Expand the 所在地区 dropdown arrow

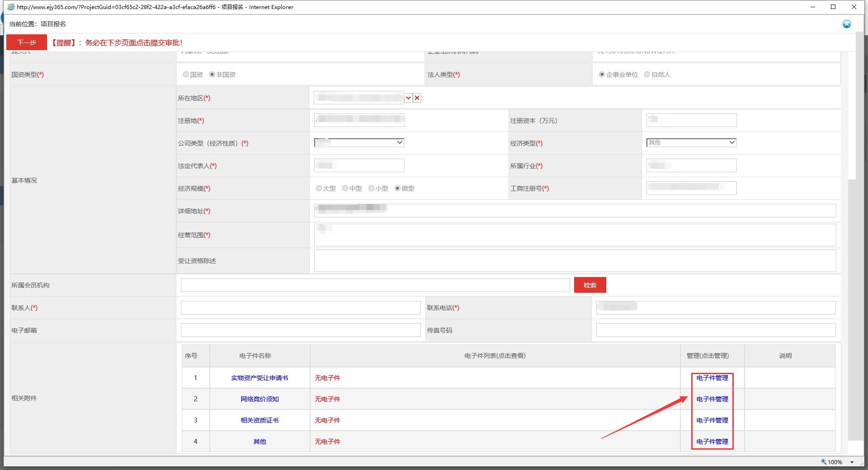pos(408,98)
